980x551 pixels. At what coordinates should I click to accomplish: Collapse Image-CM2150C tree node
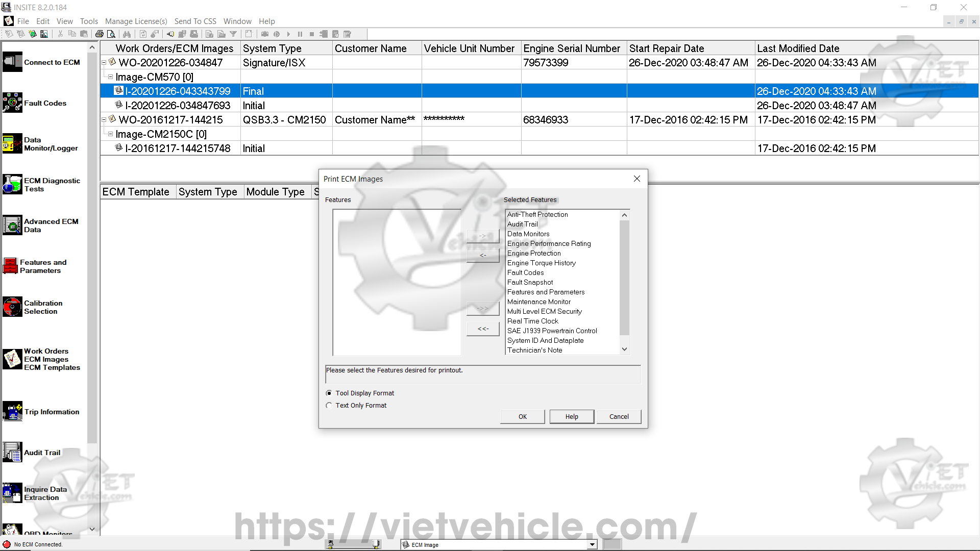[110, 134]
